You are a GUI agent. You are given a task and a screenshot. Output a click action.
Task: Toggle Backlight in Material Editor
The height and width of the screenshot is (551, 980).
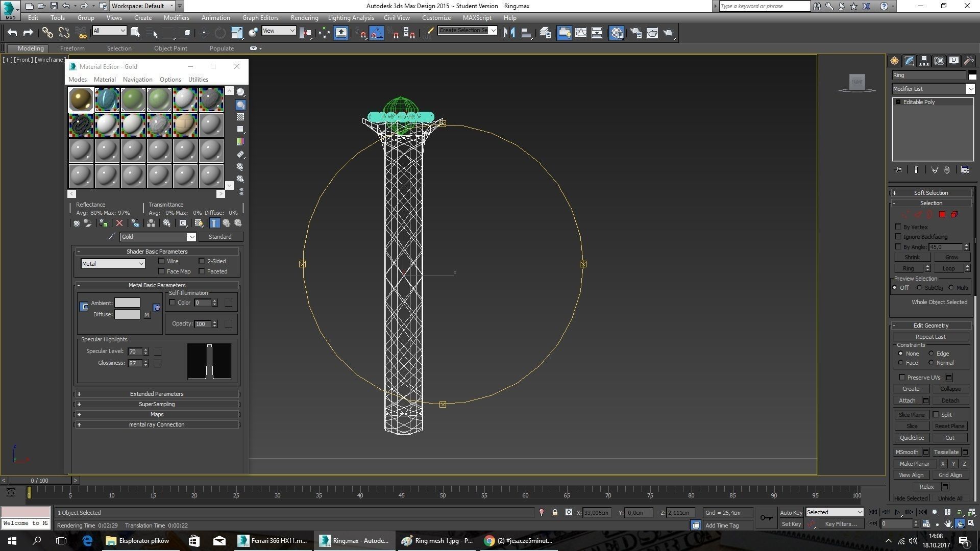coord(240,105)
